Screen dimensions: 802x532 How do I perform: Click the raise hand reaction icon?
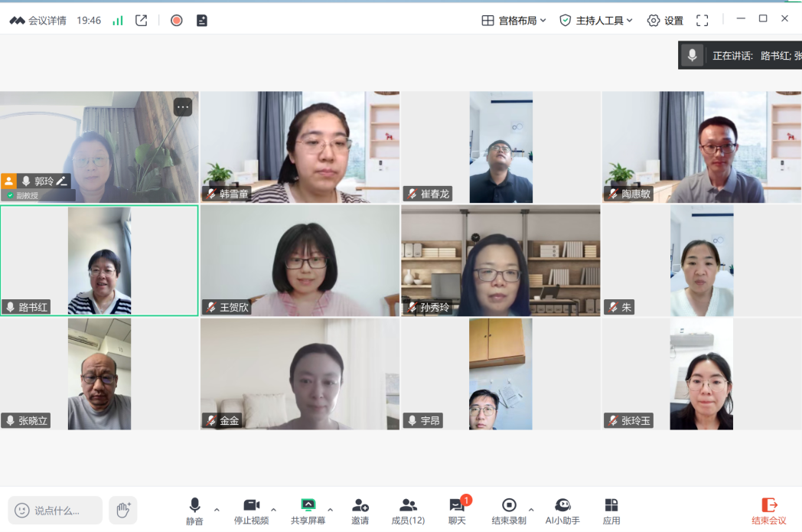click(x=122, y=509)
